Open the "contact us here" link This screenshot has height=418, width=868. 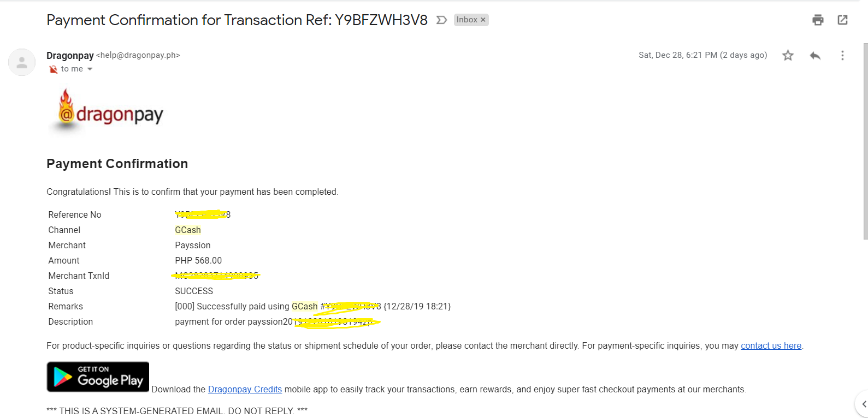[x=771, y=345]
